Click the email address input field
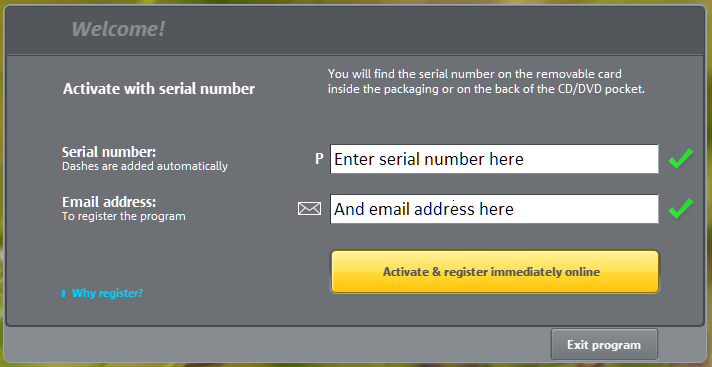Viewport: 712px width, 367px height. pyautogui.click(x=494, y=209)
